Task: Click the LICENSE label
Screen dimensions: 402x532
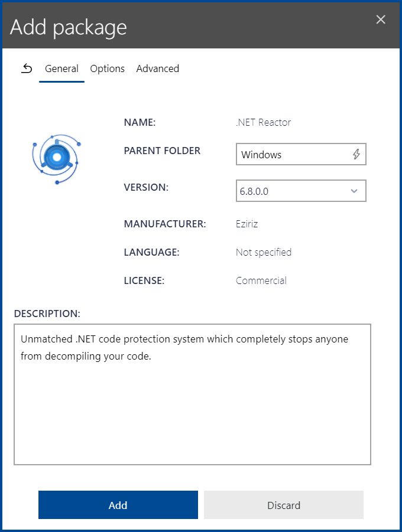Action: point(144,280)
